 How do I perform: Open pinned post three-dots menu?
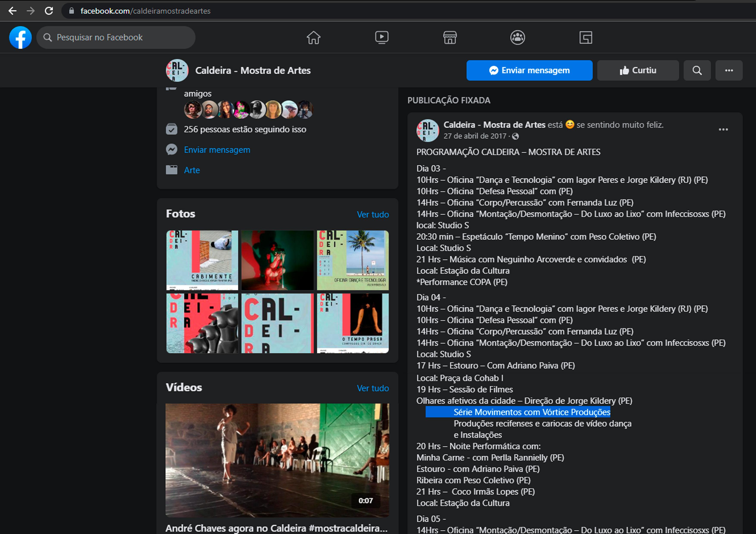tap(723, 130)
